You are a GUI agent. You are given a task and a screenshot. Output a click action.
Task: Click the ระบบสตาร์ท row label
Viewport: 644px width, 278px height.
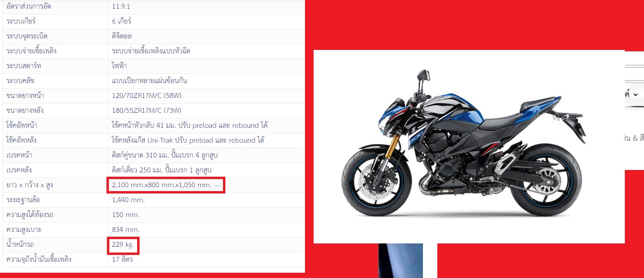[x=23, y=66]
